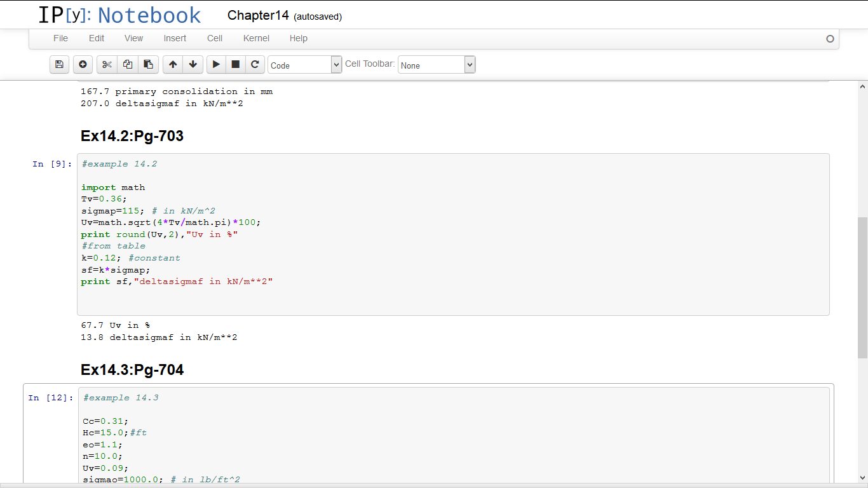Open the cell type dropdown showing Code
This screenshot has height=488, width=868.
point(305,65)
